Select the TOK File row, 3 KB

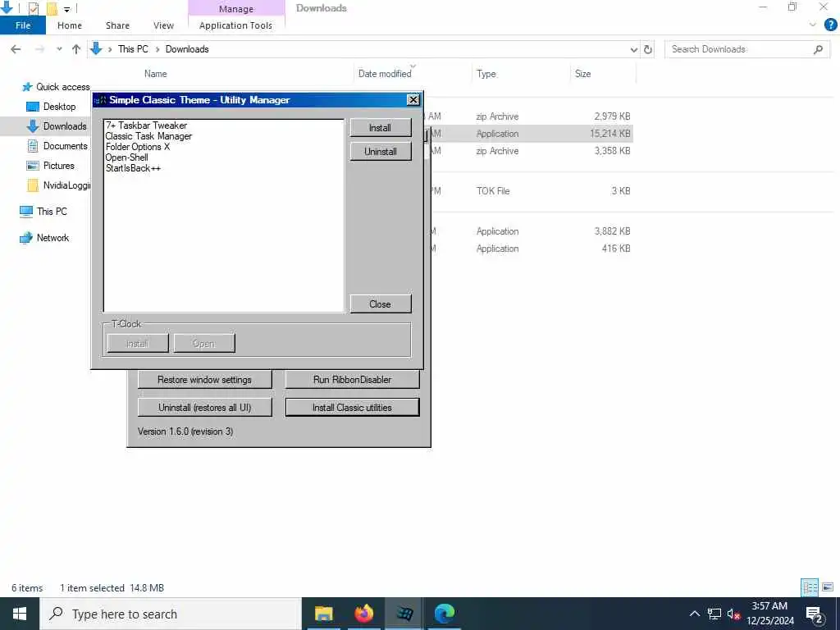click(531, 190)
